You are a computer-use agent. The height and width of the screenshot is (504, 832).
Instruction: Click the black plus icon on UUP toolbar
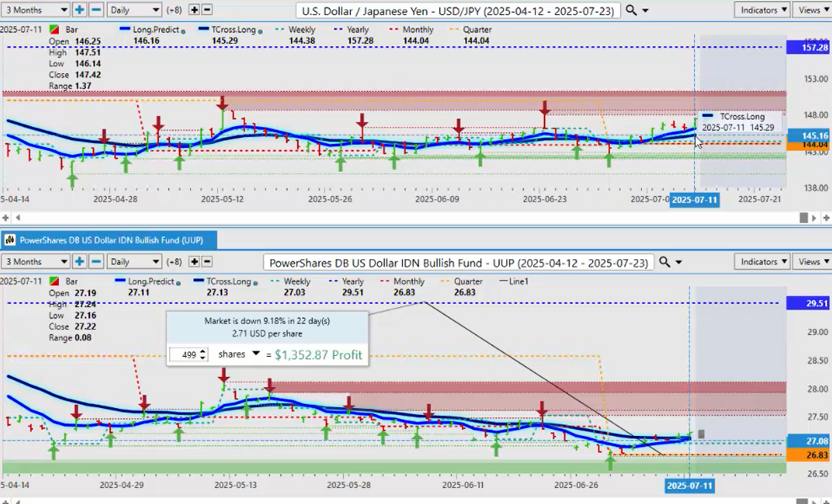point(193,262)
